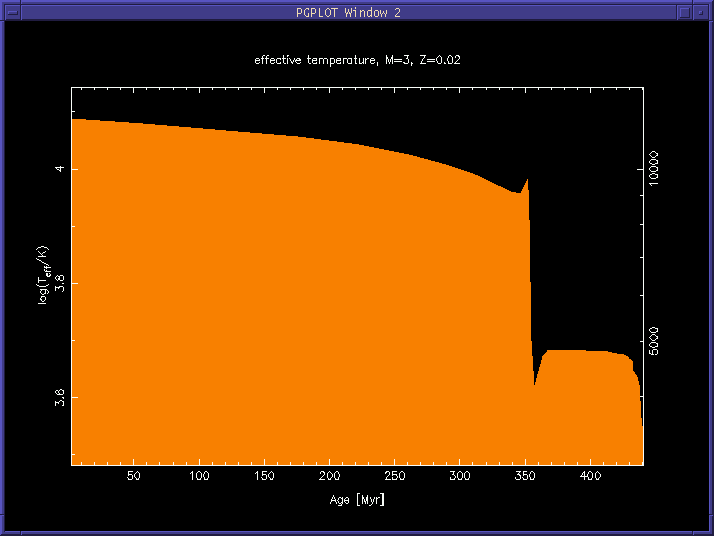Image resolution: width=714 pixels, height=536 pixels.
Task: Click the y-axis tick label 3.6
Action: pos(60,397)
